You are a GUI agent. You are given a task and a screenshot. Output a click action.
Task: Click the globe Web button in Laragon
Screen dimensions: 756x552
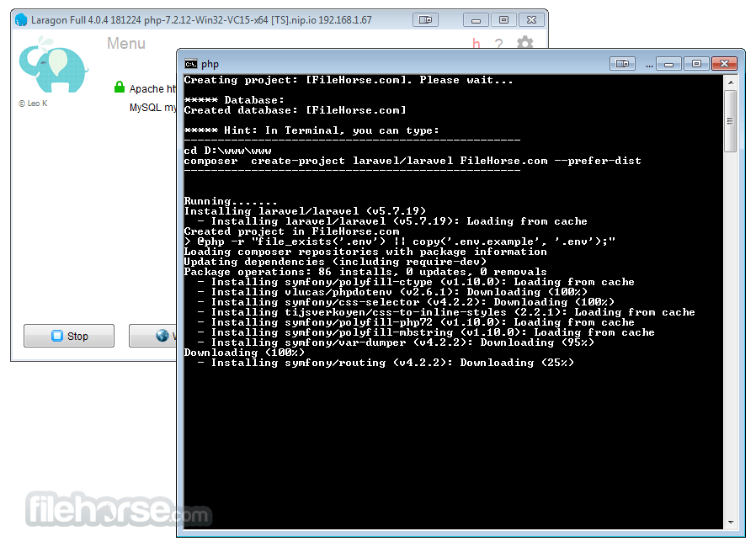[153, 336]
